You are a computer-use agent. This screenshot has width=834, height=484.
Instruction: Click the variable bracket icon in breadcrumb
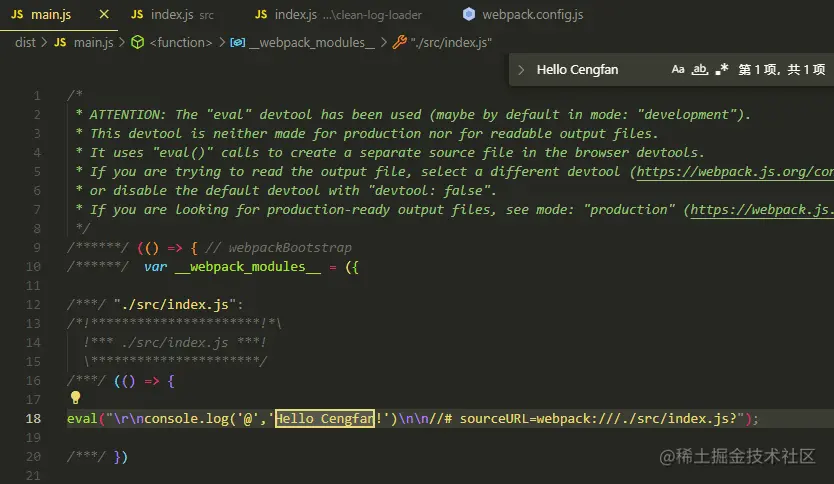(238, 43)
